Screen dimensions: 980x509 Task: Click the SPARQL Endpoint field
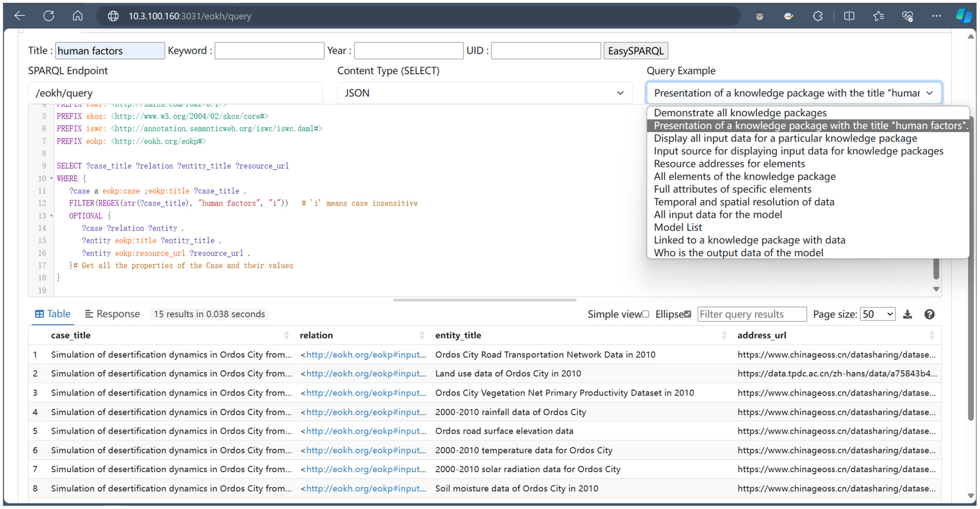tap(175, 93)
